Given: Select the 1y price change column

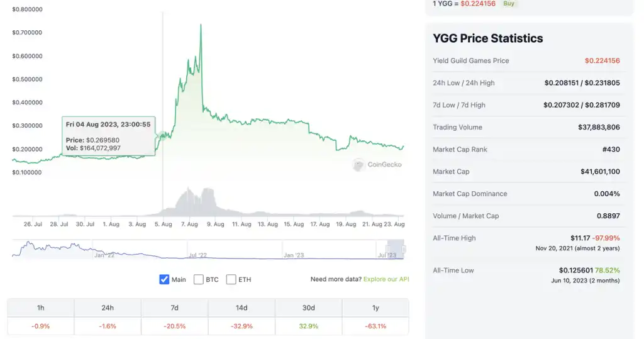Looking at the screenshot, I should (x=375, y=308).
